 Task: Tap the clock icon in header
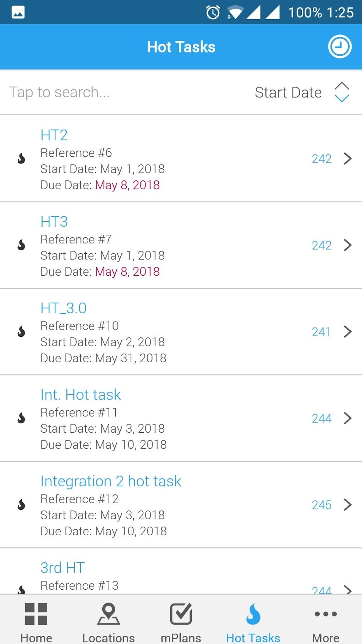339,47
